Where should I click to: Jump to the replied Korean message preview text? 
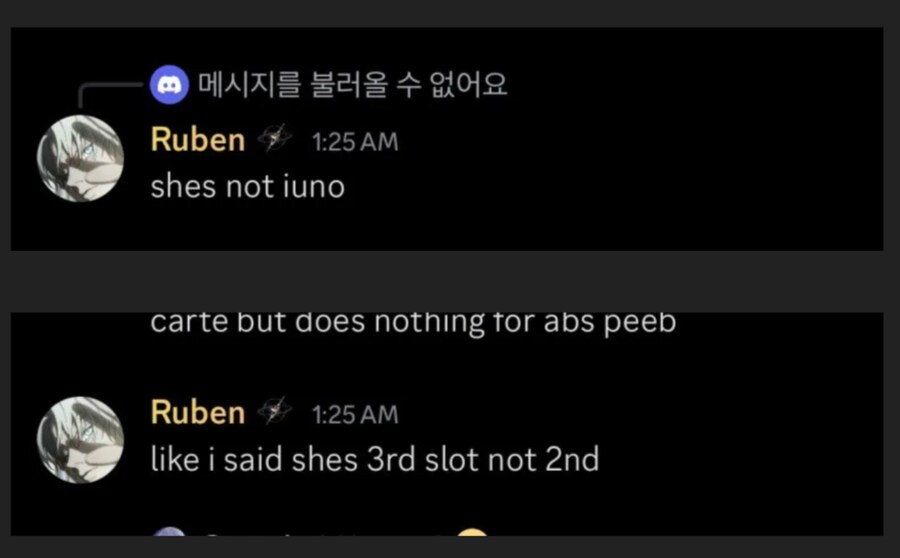point(352,86)
